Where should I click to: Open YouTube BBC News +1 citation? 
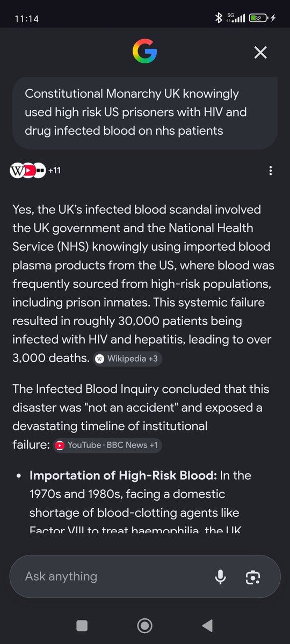tap(107, 445)
